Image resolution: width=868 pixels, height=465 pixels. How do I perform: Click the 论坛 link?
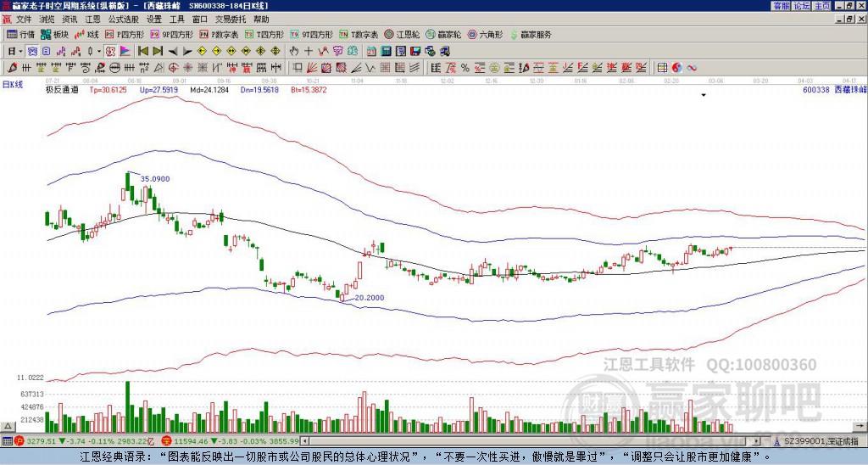801,6
